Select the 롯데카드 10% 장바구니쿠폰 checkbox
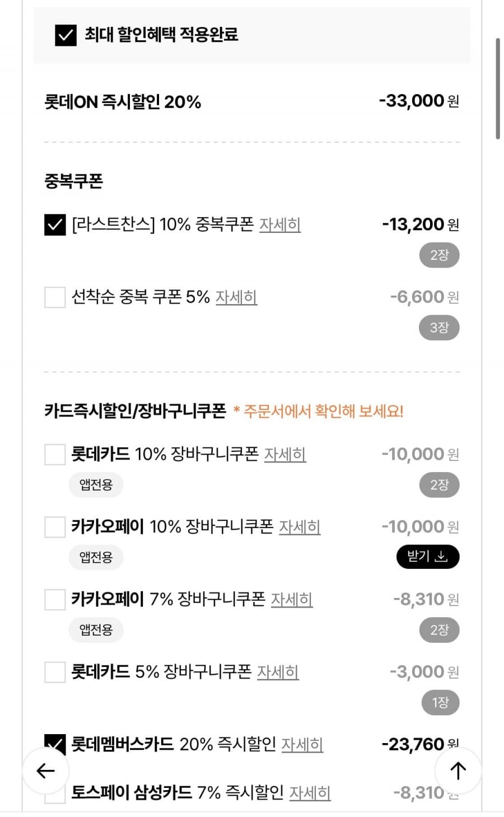Image resolution: width=504 pixels, height=817 pixels. [x=55, y=454]
